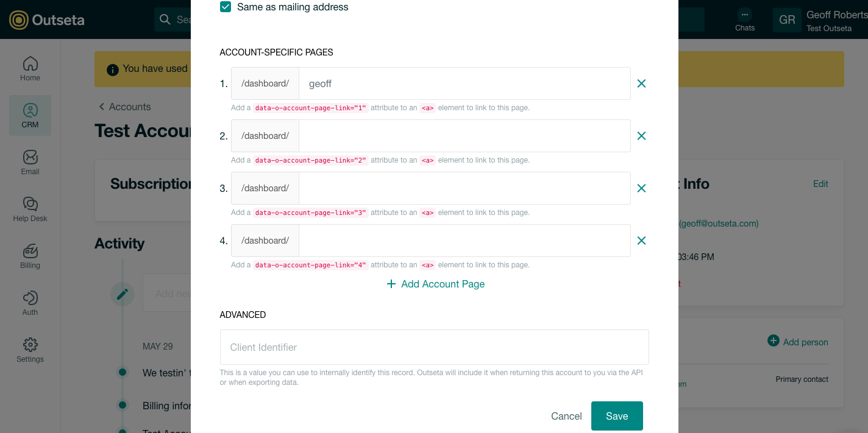Open the Email section icon
Viewport: 868px width, 433px height.
coord(29,160)
